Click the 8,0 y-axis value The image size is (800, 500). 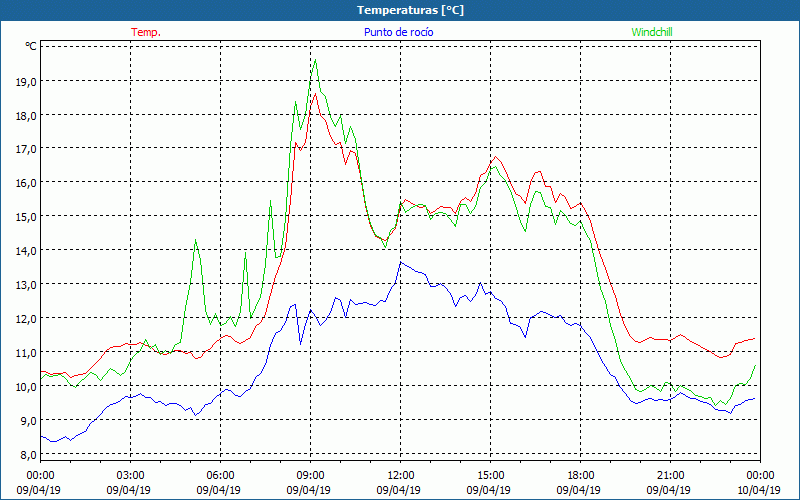[29, 455]
